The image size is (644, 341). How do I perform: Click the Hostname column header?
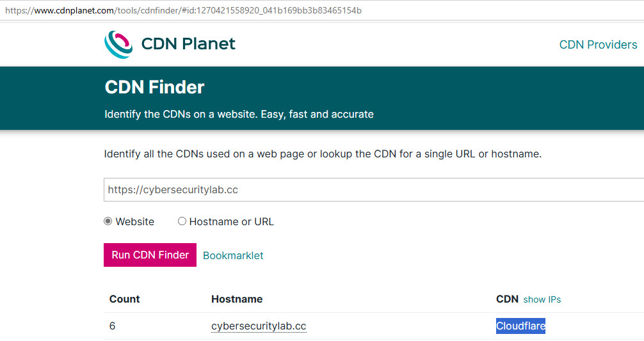coord(237,299)
